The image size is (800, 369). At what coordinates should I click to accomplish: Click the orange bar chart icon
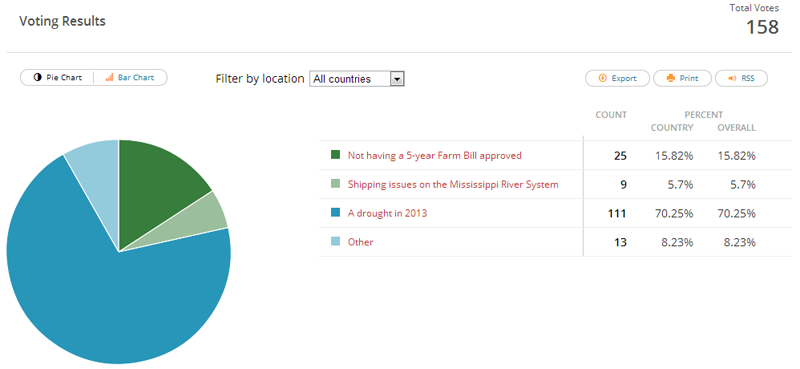point(109,78)
